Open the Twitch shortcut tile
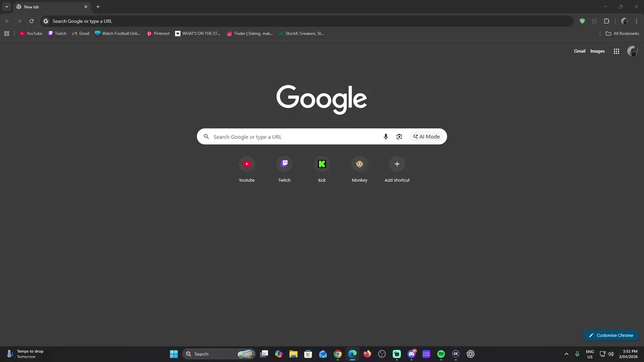 point(284,169)
